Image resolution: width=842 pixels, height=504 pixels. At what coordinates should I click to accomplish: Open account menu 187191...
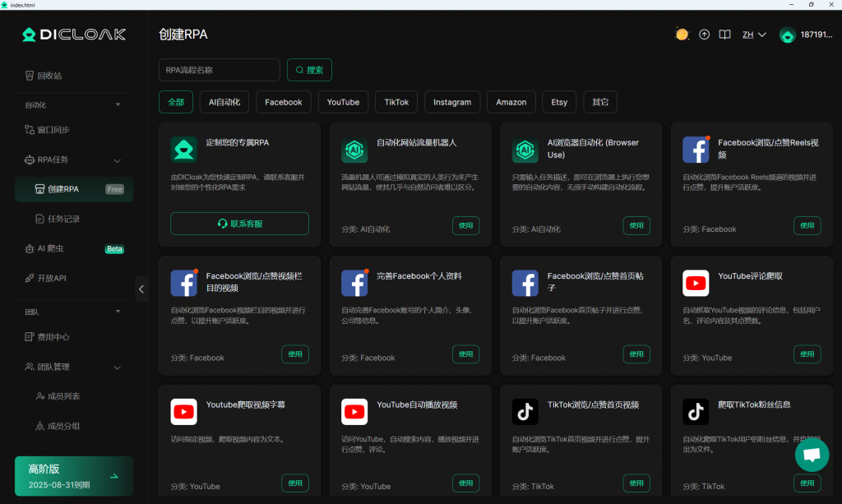817,35
